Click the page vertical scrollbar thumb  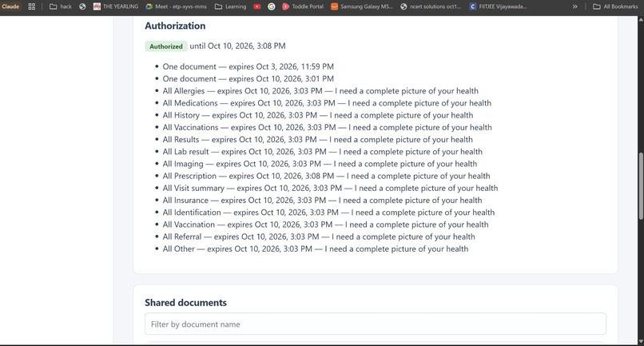tap(641, 185)
